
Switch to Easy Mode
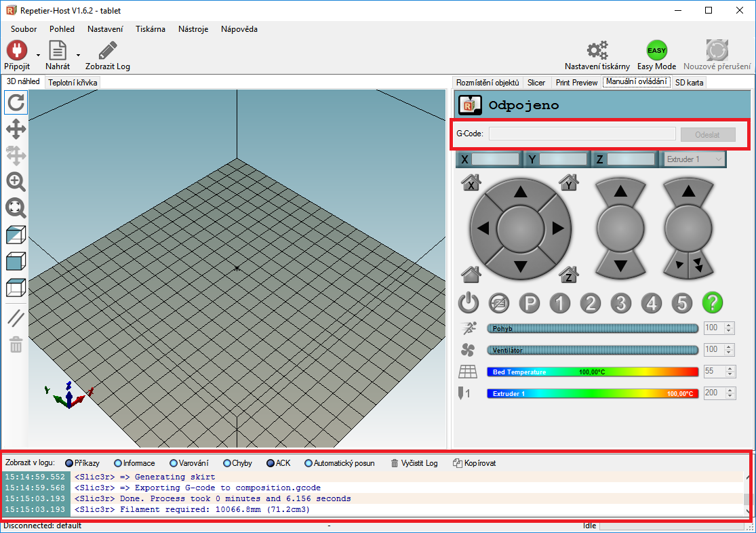(656, 51)
